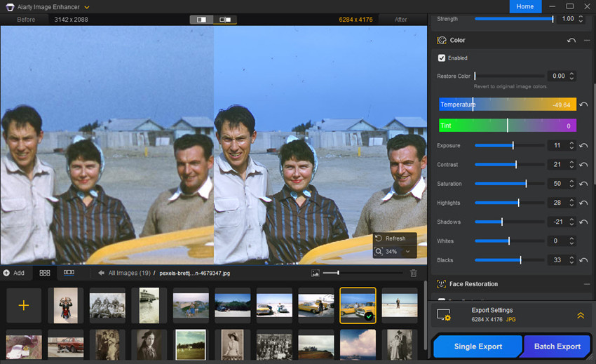596x364 pixels.
Task: Click the Contrast value stepper arrows
Action: (x=571, y=165)
